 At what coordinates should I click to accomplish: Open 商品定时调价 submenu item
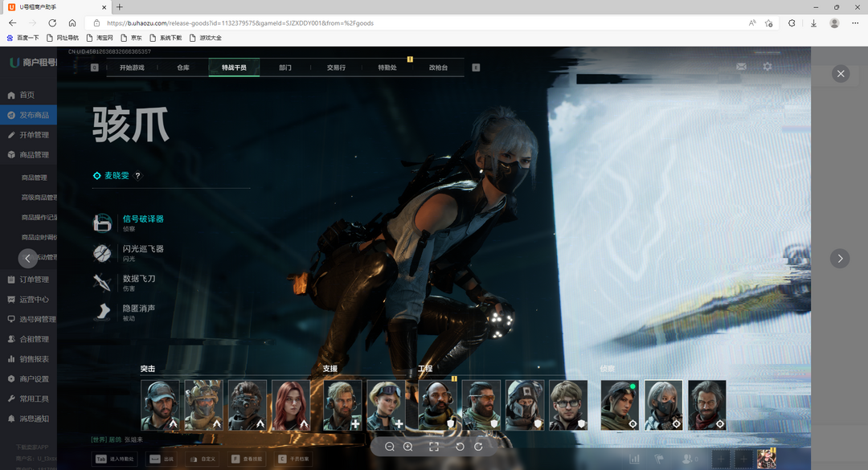(39, 238)
